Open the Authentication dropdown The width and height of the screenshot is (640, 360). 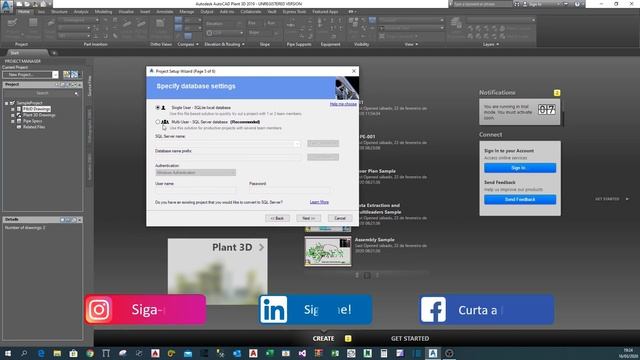click(x=196, y=173)
